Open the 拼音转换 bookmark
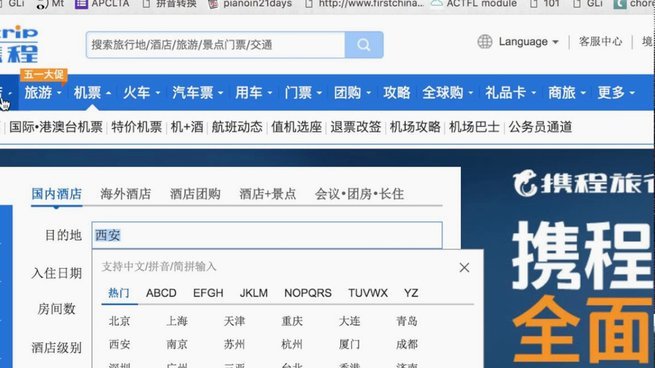The width and height of the screenshot is (655, 368). click(170, 4)
